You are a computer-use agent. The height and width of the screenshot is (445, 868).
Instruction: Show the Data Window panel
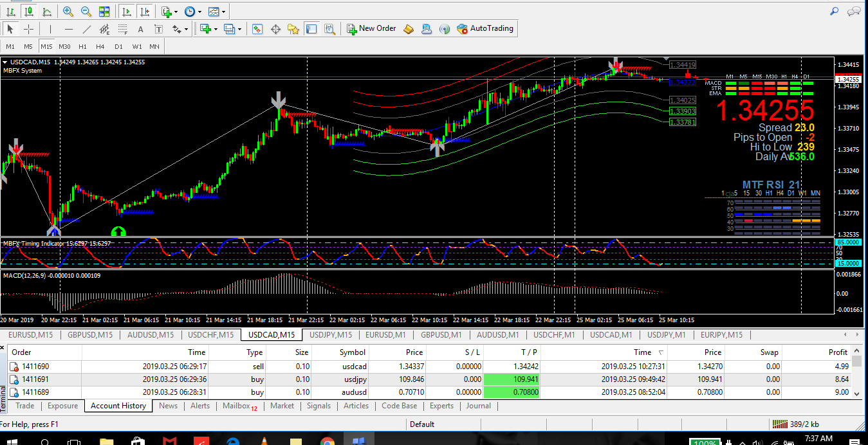coord(275,29)
